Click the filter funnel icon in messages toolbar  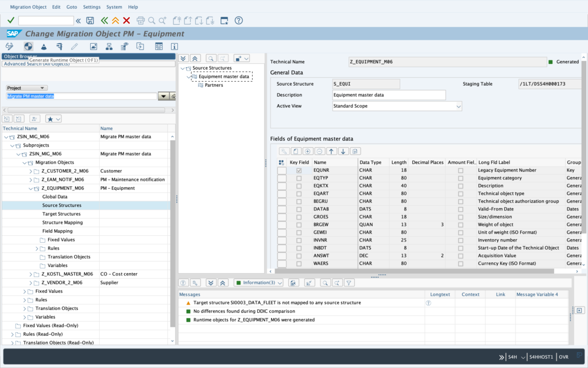pos(349,283)
